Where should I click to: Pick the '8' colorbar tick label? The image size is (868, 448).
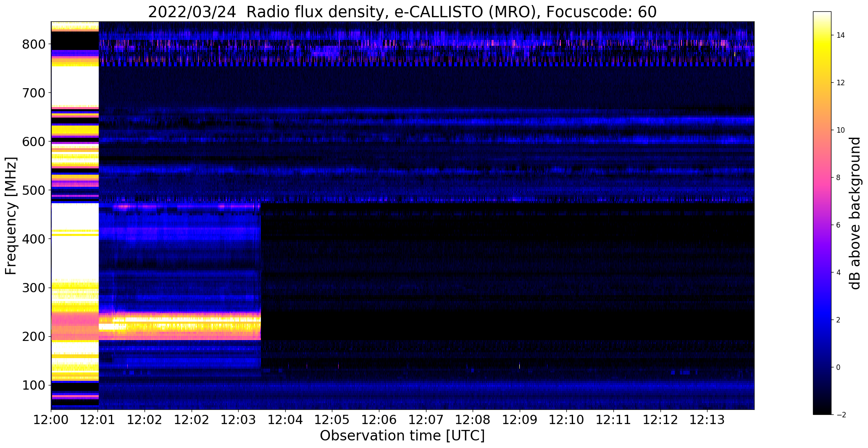tap(838, 178)
